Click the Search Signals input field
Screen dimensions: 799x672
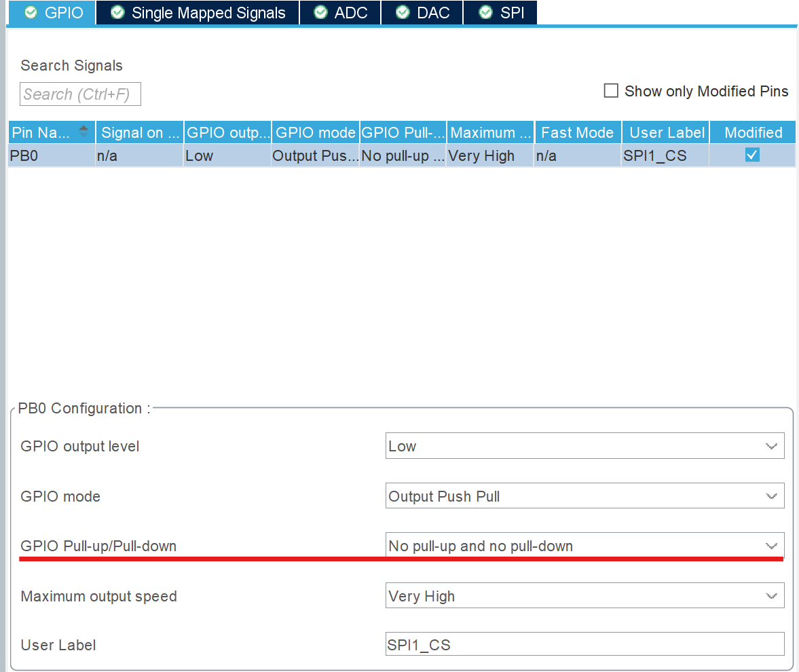tap(80, 94)
